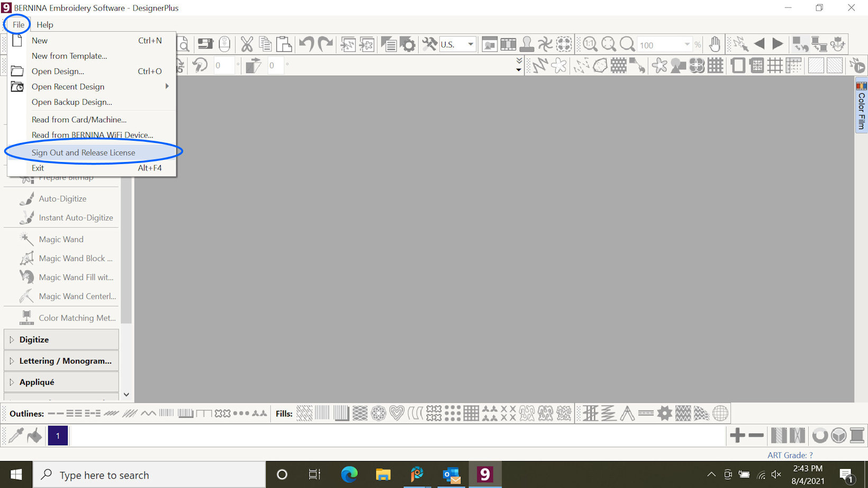Click the Zoom to fit magnifier icon

tap(609, 44)
